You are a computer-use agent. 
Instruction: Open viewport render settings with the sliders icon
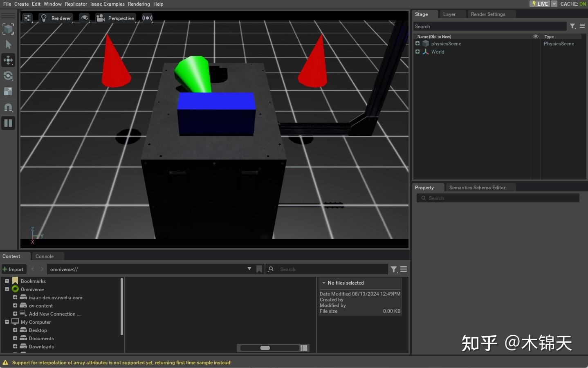pos(27,18)
